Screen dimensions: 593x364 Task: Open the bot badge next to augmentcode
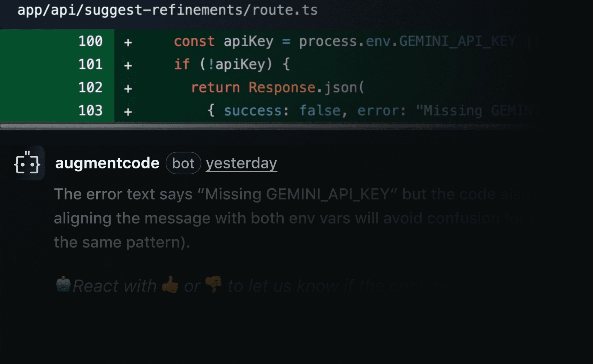pyautogui.click(x=183, y=163)
